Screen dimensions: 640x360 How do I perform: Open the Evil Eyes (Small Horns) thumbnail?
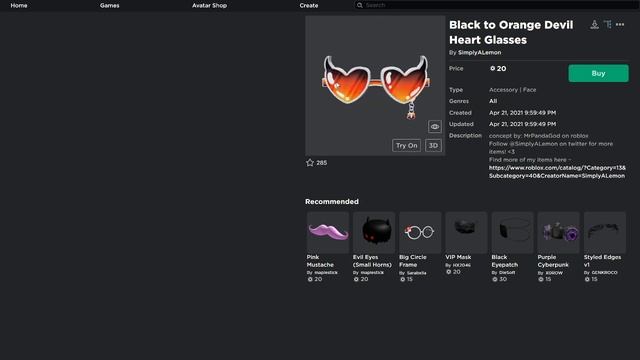click(x=374, y=232)
